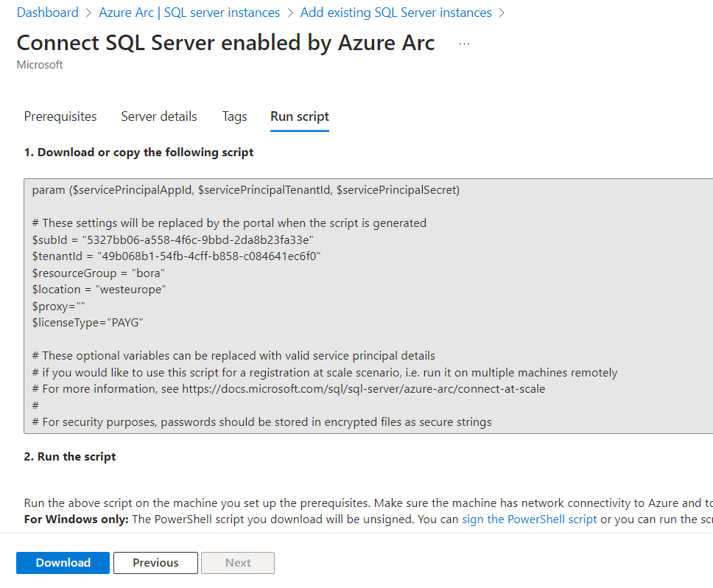
Task: Click the $licenseType="PAYG" line
Action: coord(88,322)
